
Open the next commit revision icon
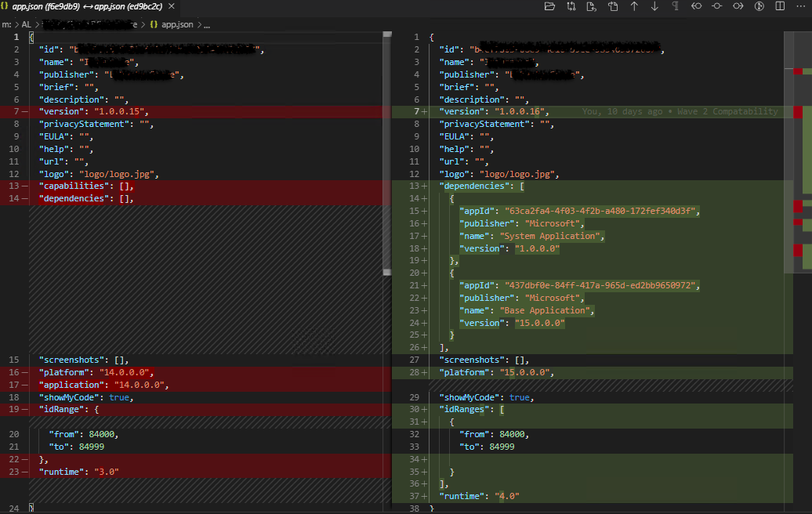point(738,6)
